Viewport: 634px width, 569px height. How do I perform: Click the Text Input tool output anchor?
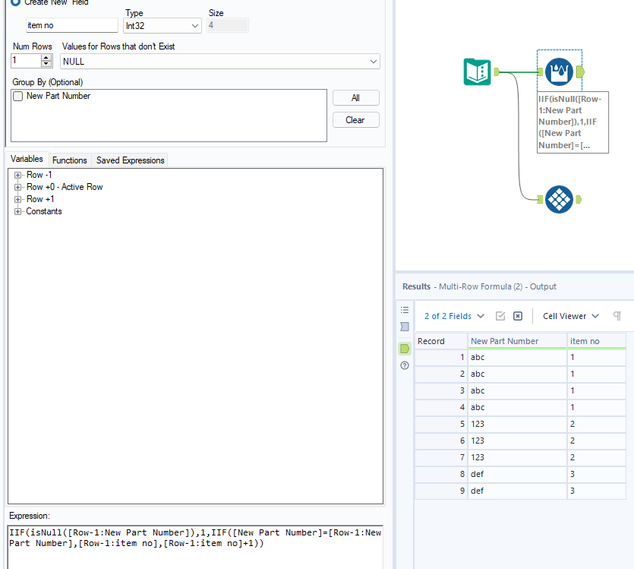(497, 72)
